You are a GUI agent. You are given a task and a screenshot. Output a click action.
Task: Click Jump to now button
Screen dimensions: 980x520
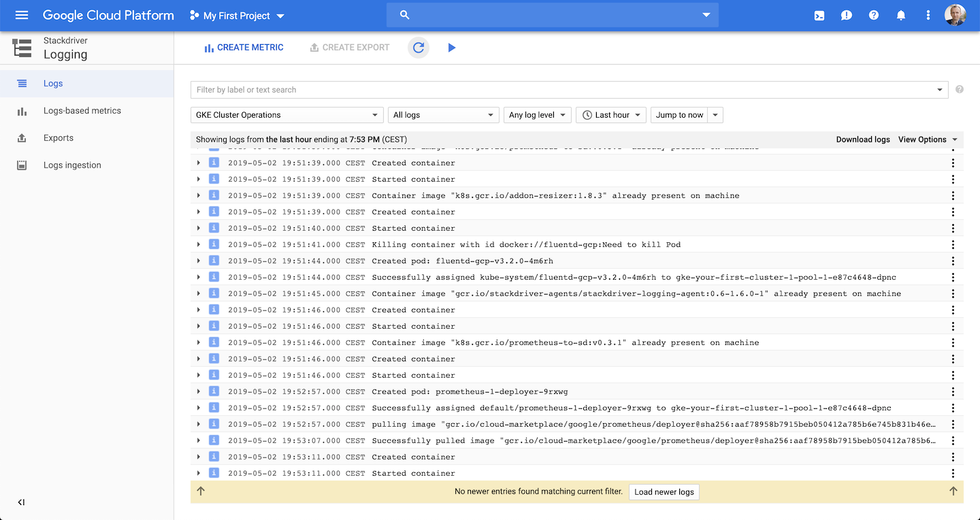click(679, 115)
